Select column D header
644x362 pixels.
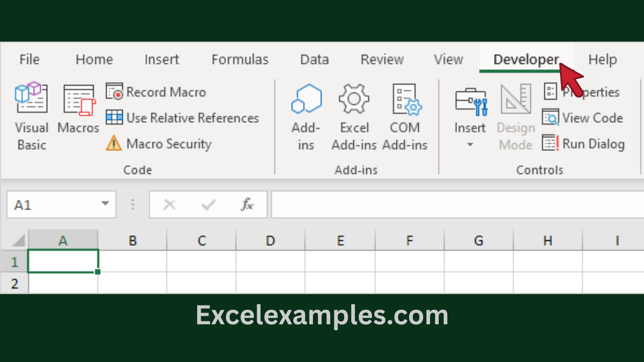pos(271,240)
